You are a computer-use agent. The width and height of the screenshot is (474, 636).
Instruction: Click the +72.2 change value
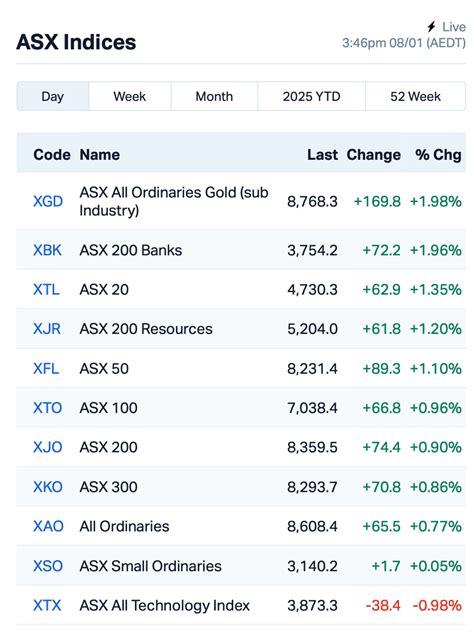(381, 250)
